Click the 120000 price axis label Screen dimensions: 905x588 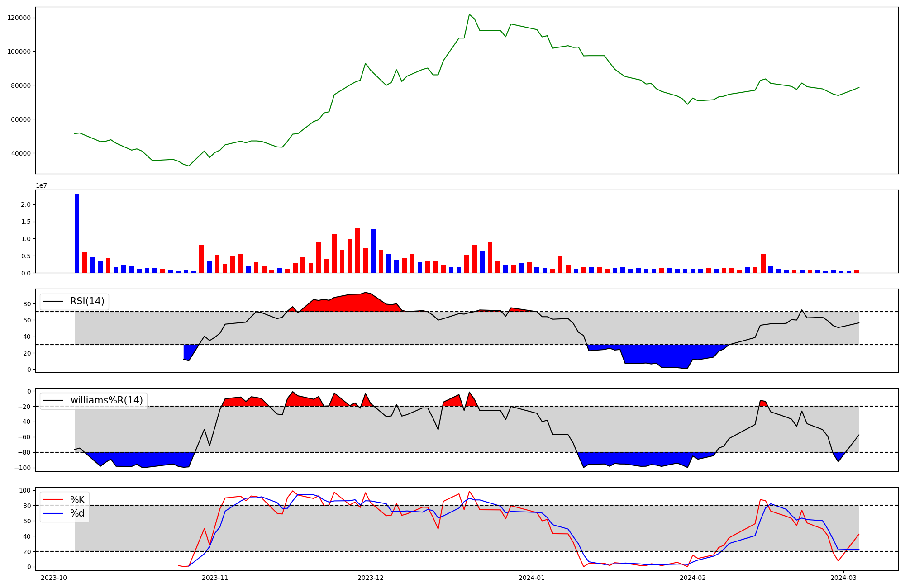[x=19, y=18]
